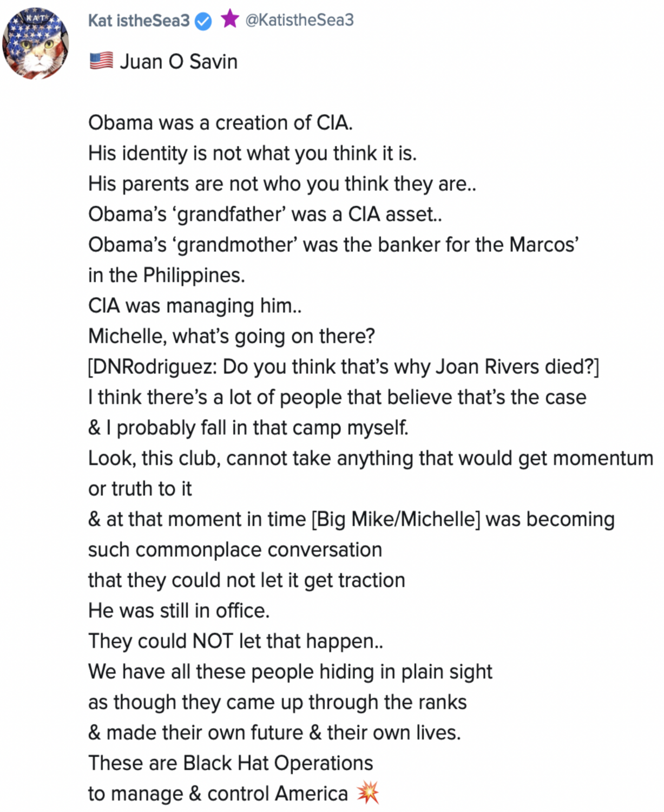Click the line "They could NOT let that happen.."

pyautogui.click(x=235, y=641)
